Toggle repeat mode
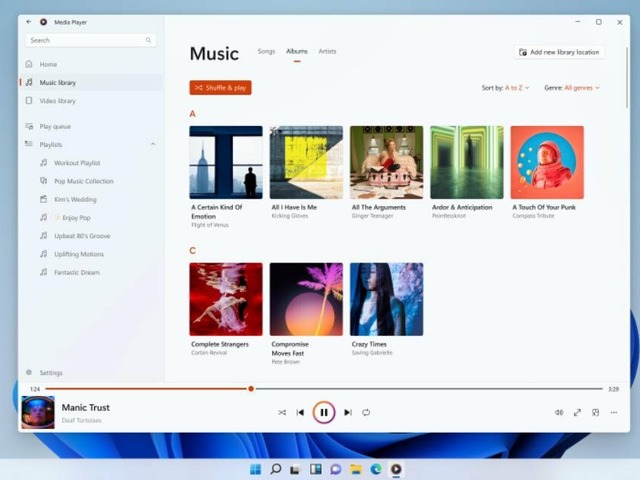The width and height of the screenshot is (640, 480). pos(366,412)
